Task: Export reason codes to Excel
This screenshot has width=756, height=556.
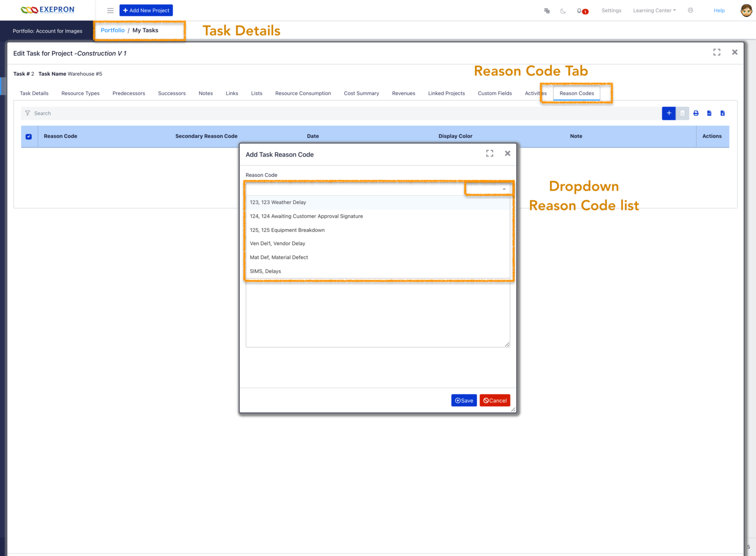Action: point(722,113)
